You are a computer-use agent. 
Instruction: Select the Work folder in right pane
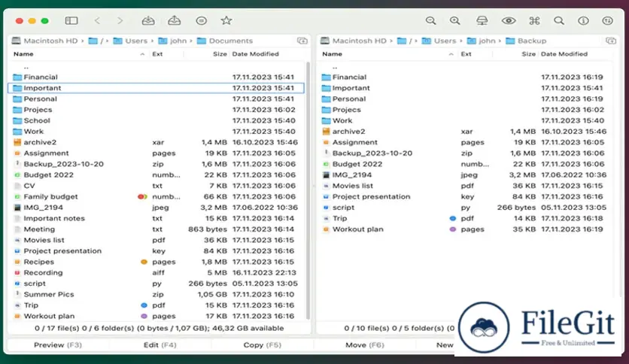[x=465, y=120]
